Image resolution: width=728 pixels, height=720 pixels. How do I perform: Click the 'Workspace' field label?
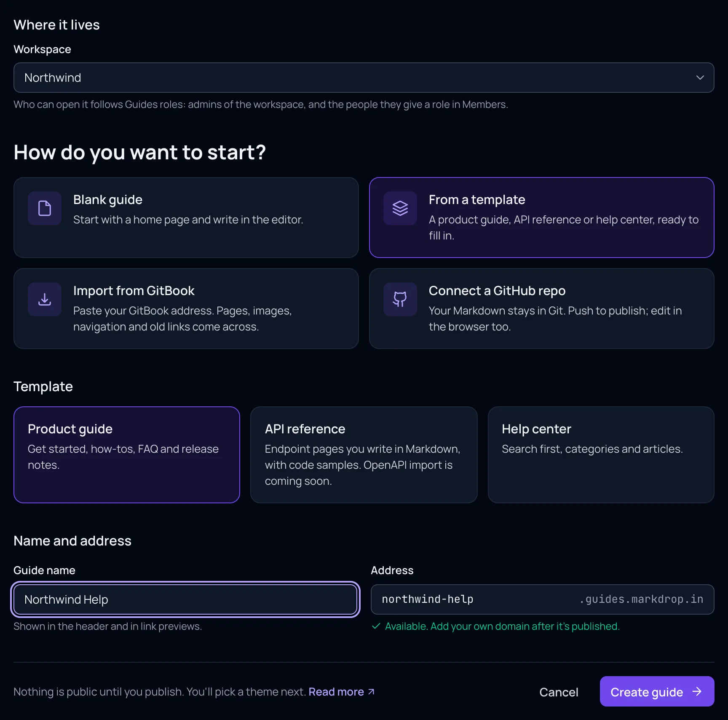coord(42,49)
